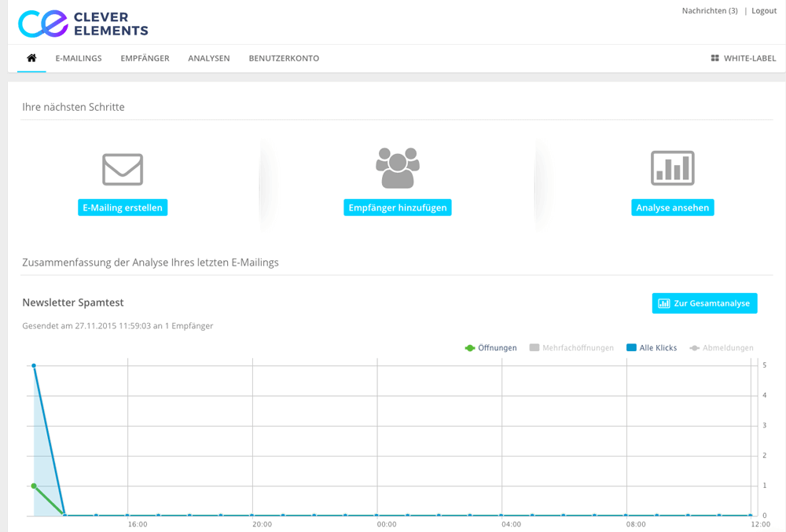Open ANALYSEN menu
This screenshot has width=786, height=532.
[x=209, y=58]
